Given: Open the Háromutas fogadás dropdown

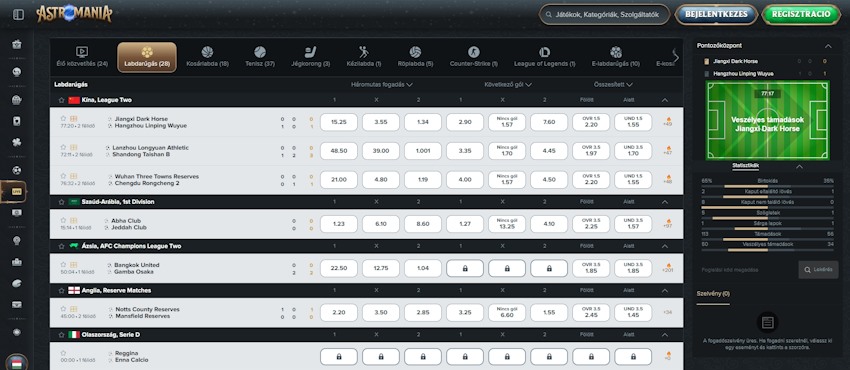Looking at the screenshot, I should [382, 85].
